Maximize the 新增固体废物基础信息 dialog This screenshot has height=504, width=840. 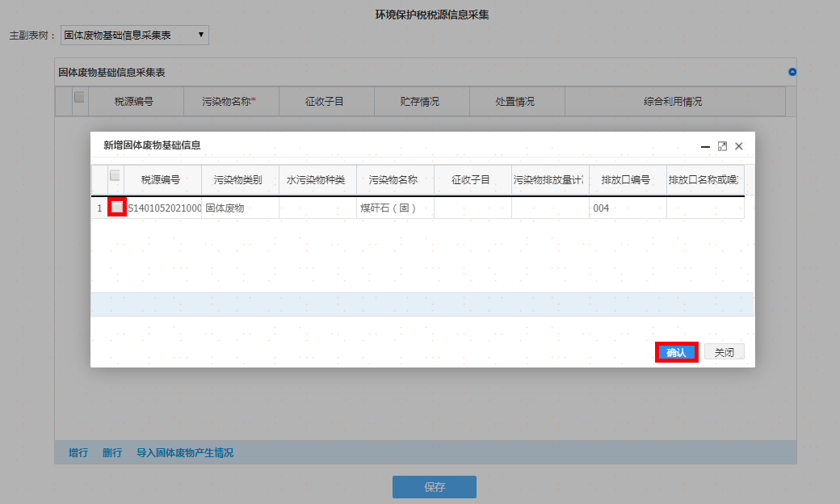[722, 146]
